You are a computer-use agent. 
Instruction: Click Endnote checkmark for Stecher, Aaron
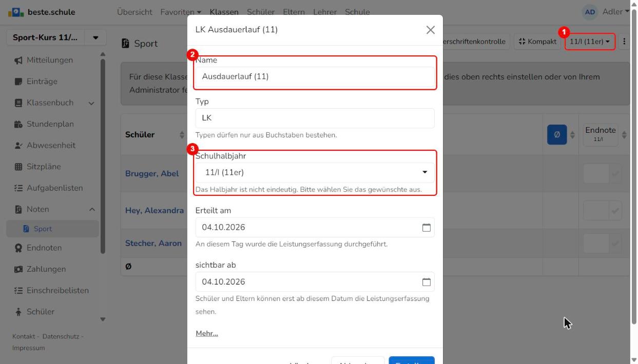tap(615, 244)
